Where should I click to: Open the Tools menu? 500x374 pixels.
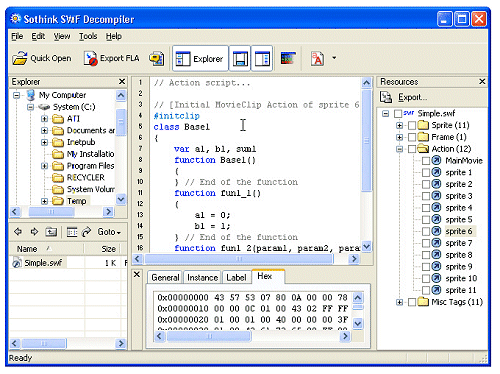(88, 36)
